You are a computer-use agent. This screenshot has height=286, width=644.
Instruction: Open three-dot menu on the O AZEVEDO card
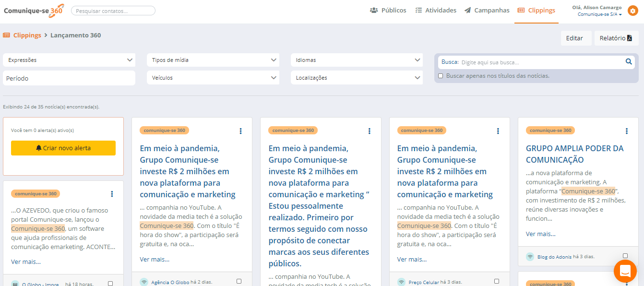pos(112,194)
